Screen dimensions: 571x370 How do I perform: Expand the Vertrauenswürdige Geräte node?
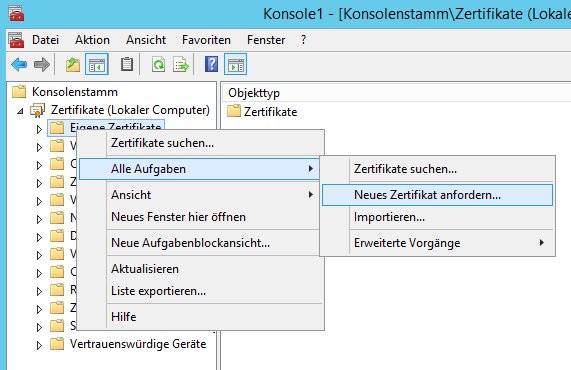(x=39, y=345)
